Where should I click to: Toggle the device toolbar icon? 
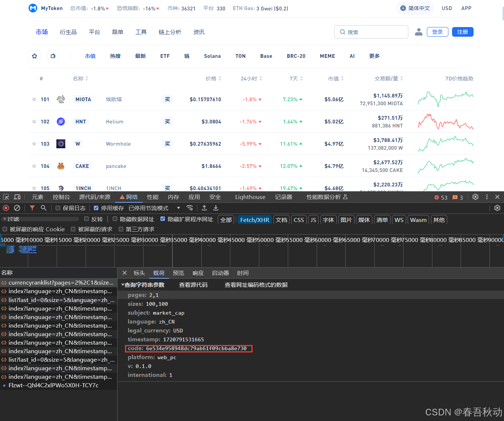[x=17, y=197]
